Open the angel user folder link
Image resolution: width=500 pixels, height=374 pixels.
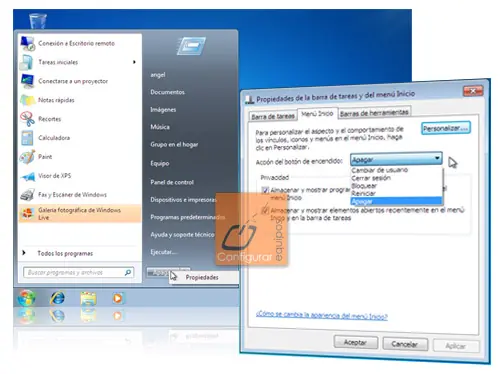tap(158, 75)
